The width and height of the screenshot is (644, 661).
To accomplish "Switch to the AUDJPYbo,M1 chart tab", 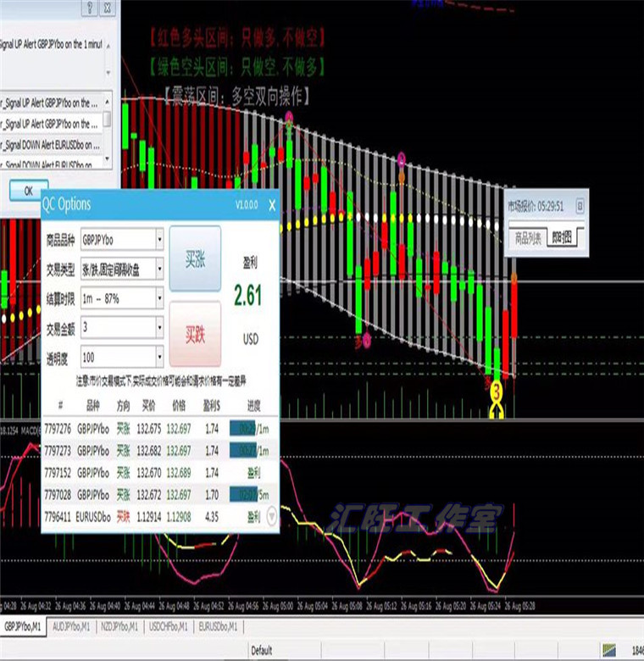I will pos(73,627).
